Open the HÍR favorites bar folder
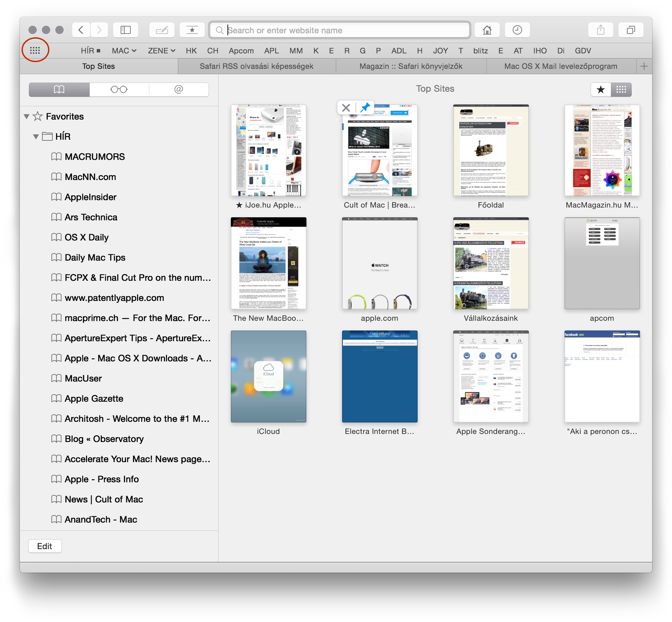Image resolution: width=672 pixels, height=622 pixels. pos(90,51)
